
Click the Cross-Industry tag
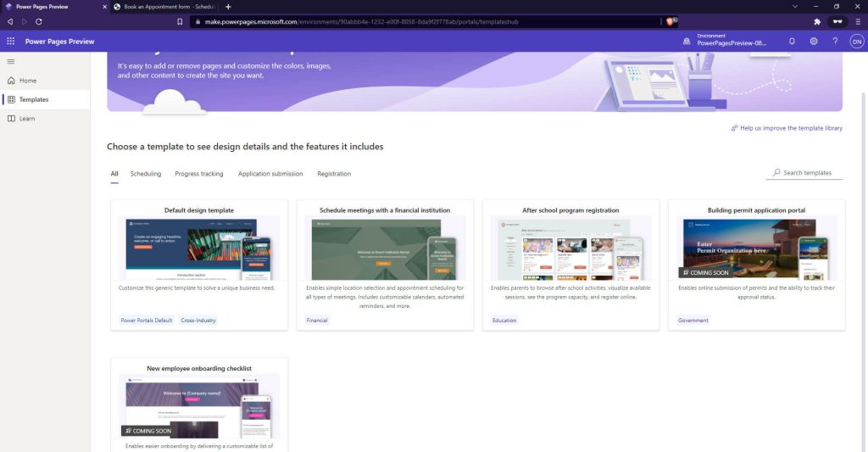198,321
